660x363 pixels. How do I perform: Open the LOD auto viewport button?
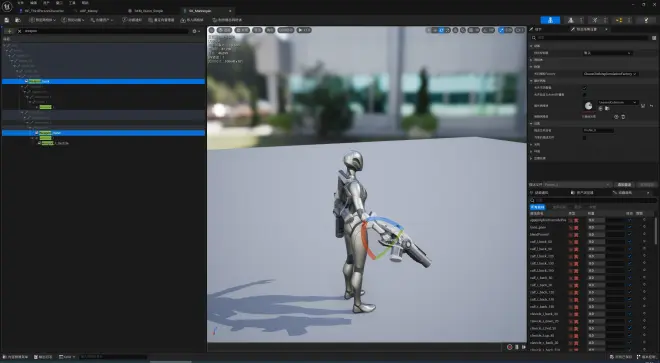click(285, 30)
